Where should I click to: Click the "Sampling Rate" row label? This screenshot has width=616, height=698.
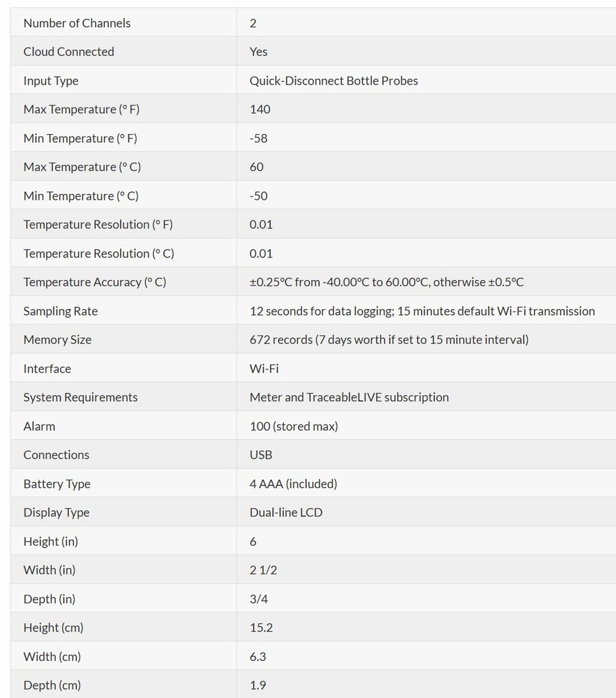(x=60, y=311)
